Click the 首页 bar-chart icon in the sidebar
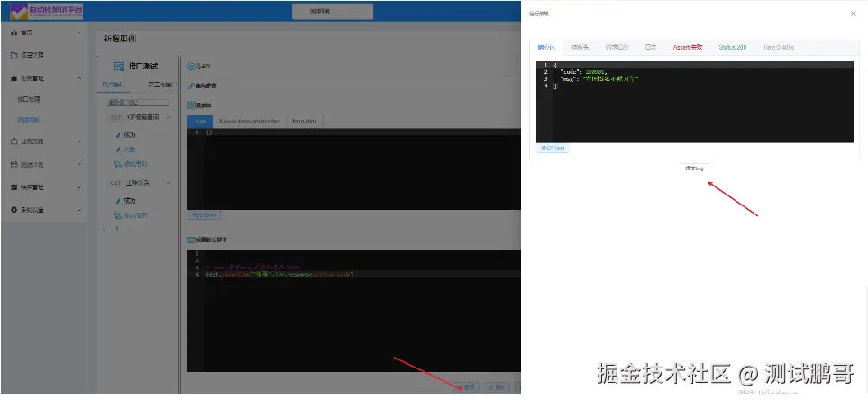Image resolution: width=868 pixels, height=400 pixels. tap(14, 32)
